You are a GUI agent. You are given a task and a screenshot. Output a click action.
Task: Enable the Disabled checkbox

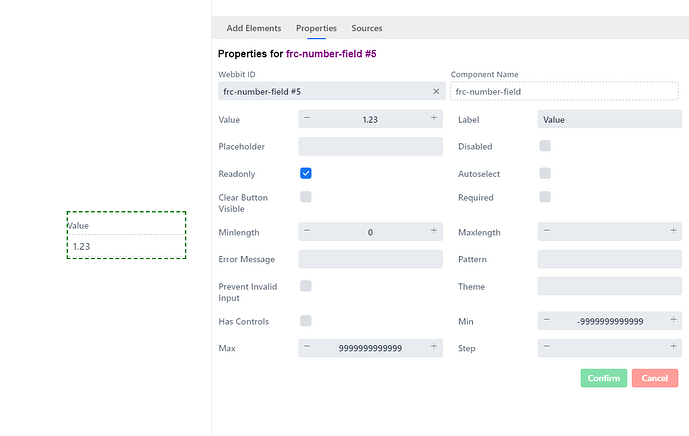tap(545, 146)
